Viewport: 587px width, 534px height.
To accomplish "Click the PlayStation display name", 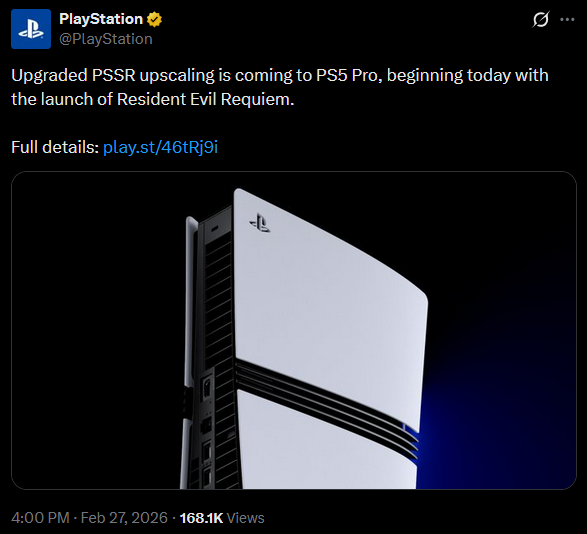I will pos(101,19).
